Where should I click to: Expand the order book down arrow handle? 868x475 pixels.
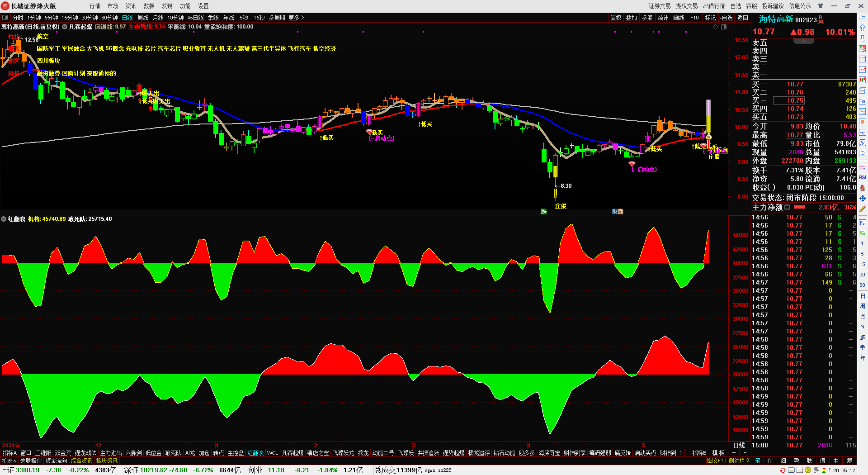(x=803, y=41)
